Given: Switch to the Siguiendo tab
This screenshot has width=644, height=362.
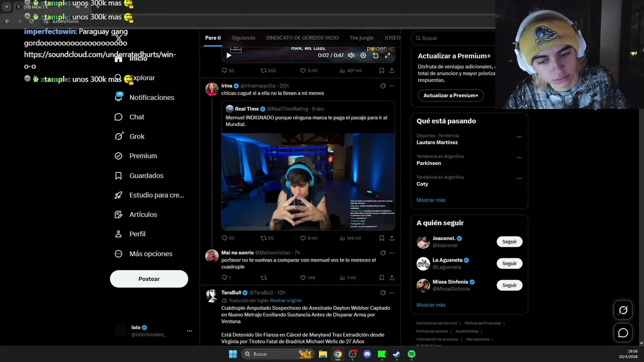Looking at the screenshot, I should coord(244,38).
